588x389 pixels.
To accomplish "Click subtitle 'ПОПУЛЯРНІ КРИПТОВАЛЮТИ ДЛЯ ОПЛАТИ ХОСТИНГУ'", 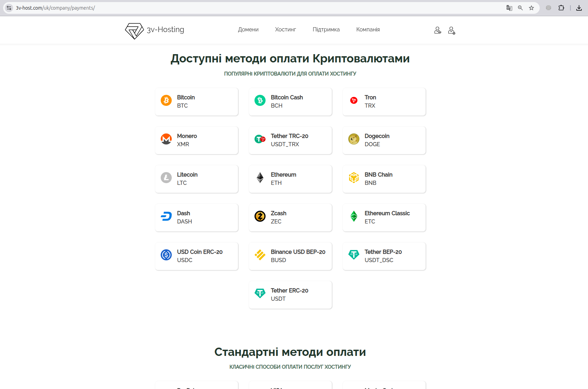I will [x=290, y=74].
